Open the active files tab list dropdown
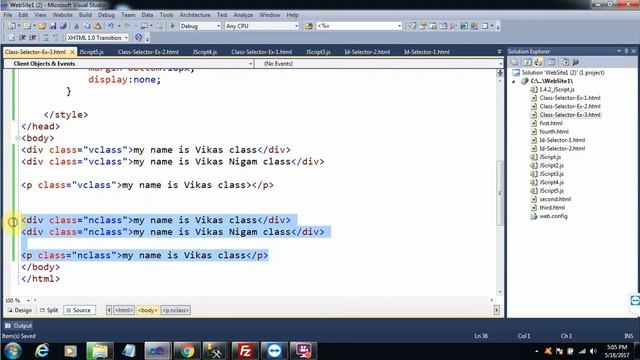640x360 pixels. (499, 52)
